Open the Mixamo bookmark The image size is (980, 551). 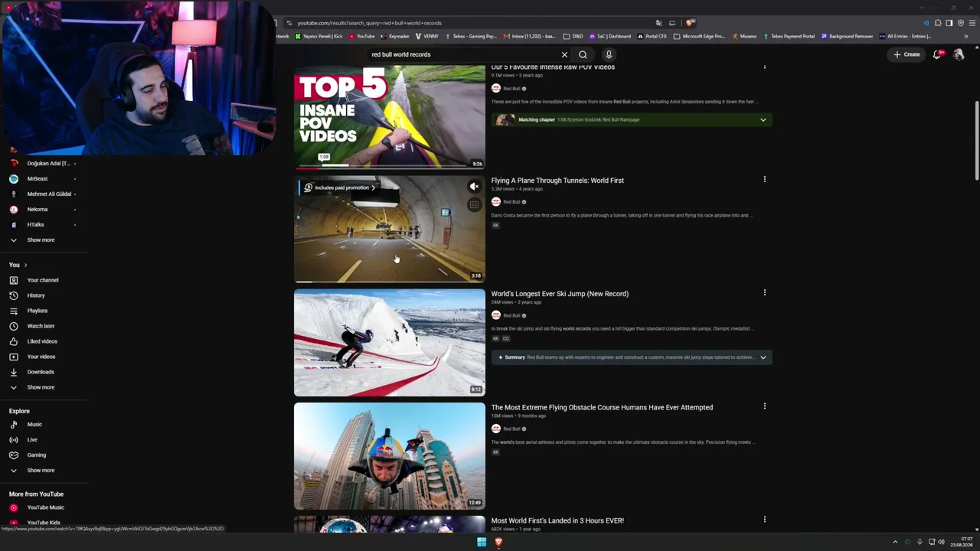click(744, 36)
